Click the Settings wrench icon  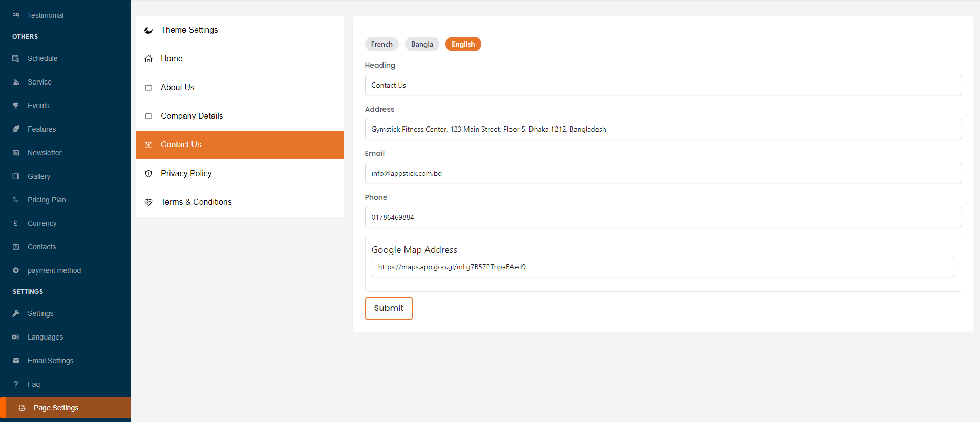click(x=16, y=313)
